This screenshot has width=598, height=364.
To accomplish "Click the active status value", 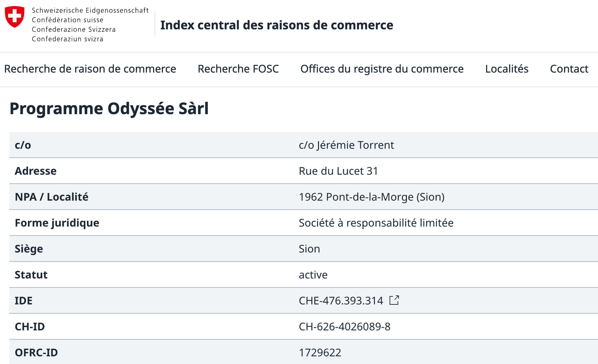I will coord(313,275).
